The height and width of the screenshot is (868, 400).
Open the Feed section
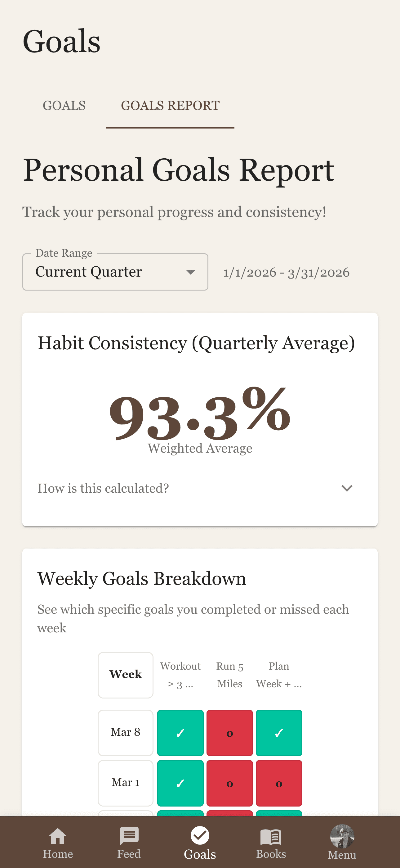pyautogui.click(x=129, y=839)
